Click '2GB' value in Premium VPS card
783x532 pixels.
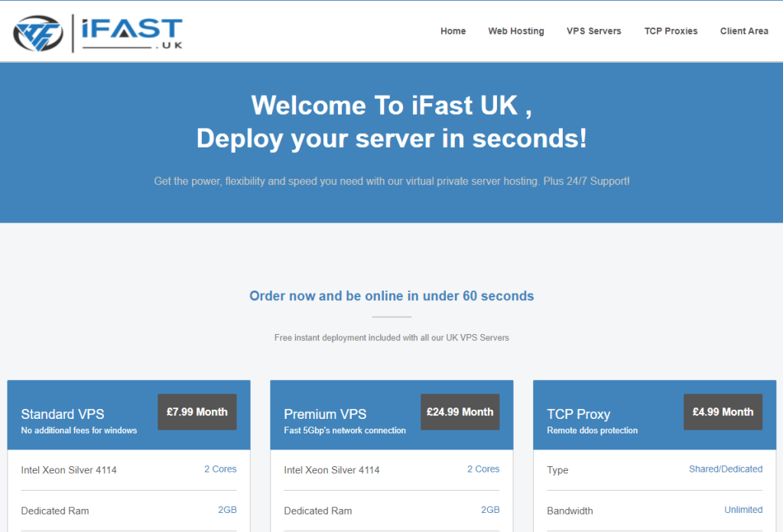490,510
